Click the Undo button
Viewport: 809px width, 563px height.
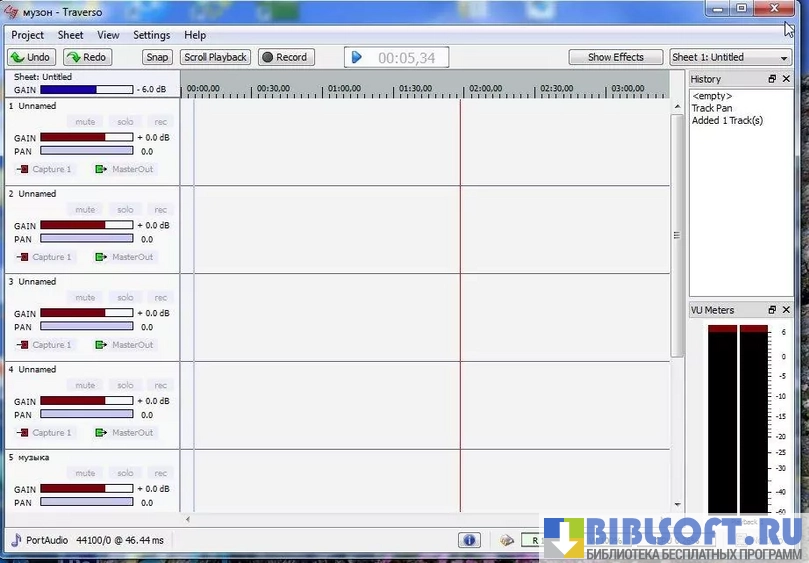[31, 57]
